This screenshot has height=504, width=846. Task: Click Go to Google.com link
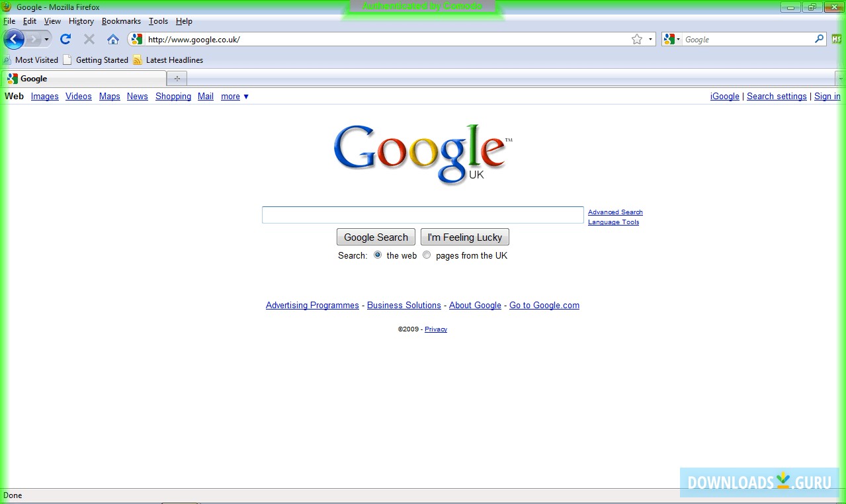pos(544,306)
